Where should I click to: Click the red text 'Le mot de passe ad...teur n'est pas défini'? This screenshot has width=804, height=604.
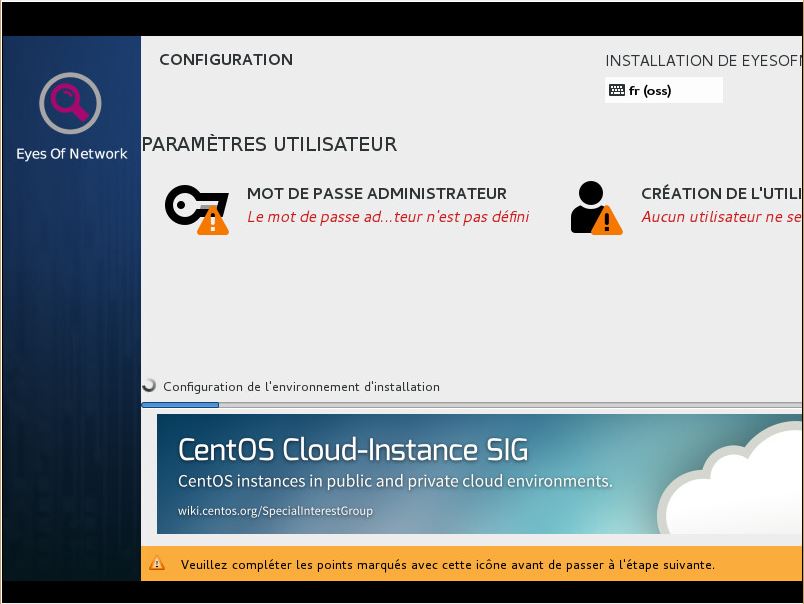pos(388,217)
